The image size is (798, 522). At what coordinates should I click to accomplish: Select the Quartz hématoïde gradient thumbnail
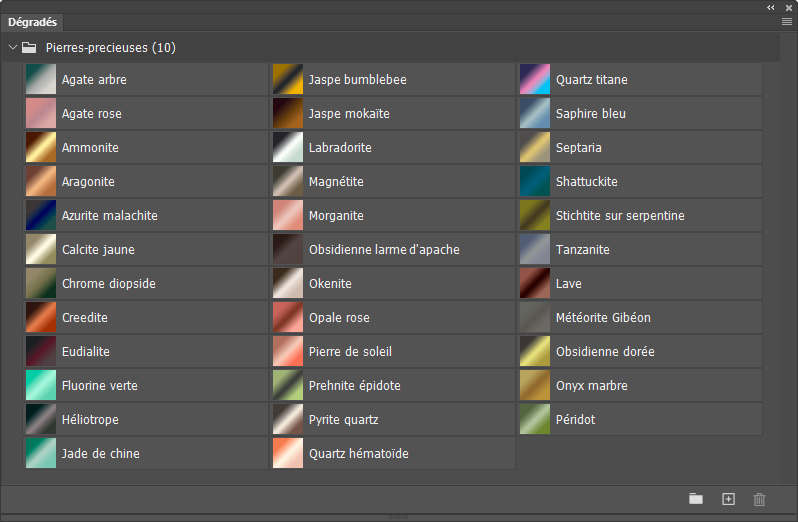click(288, 454)
